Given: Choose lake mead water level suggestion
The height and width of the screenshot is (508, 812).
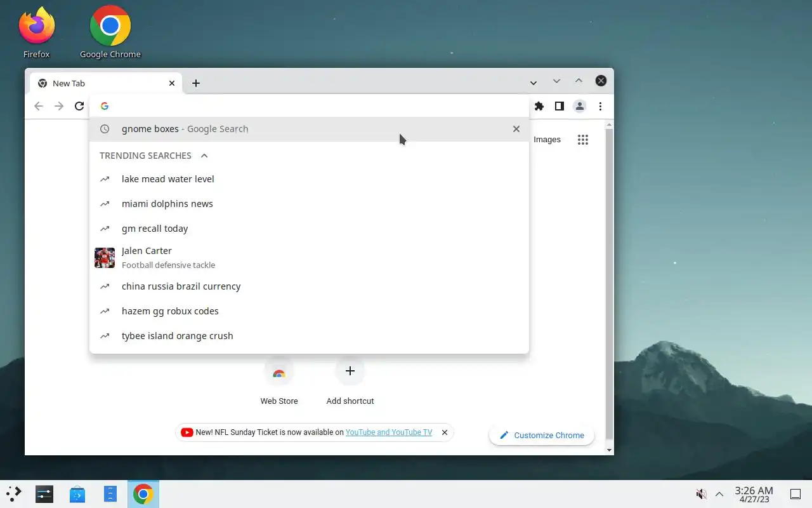Looking at the screenshot, I should point(309,179).
